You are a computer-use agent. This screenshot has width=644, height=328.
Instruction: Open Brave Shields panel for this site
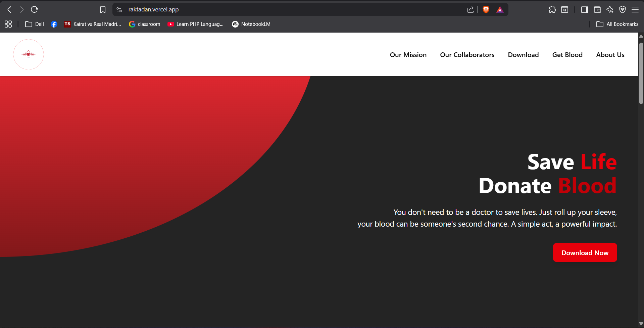pyautogui.click(x=486, y=9)
